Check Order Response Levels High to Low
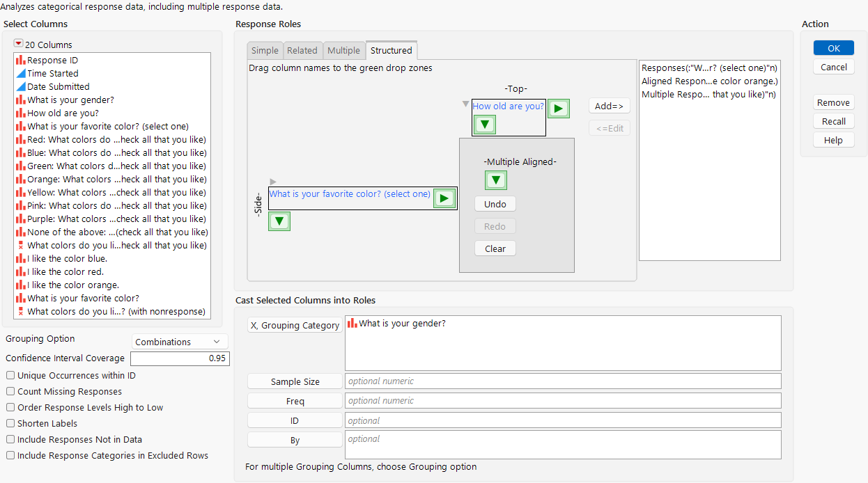The width and height of the screenshot is (868, 483). click(x=10, y=407)
